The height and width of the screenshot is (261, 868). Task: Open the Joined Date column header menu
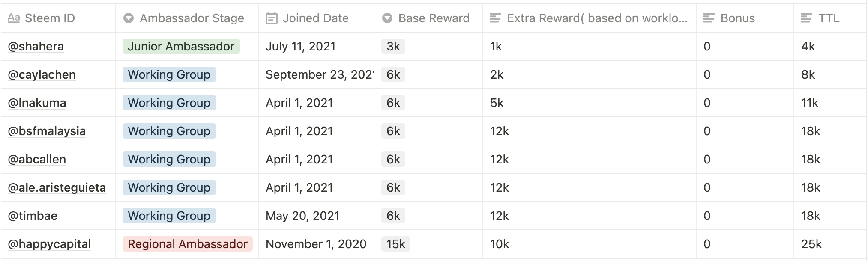[316, 18]
